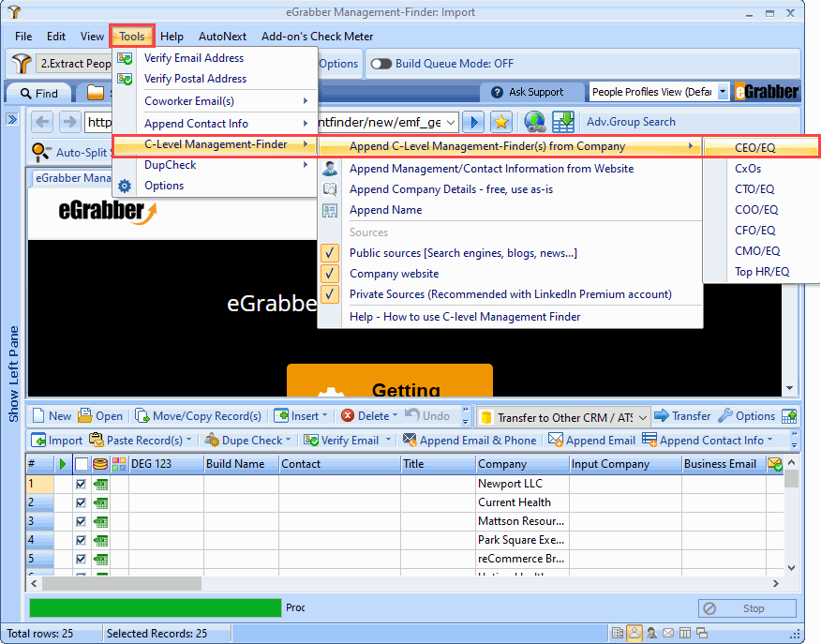Uncheck row 1 Newport LLC checkbox
The height and width of the screenshot is (644, 821).
click(x=81, y=485)
